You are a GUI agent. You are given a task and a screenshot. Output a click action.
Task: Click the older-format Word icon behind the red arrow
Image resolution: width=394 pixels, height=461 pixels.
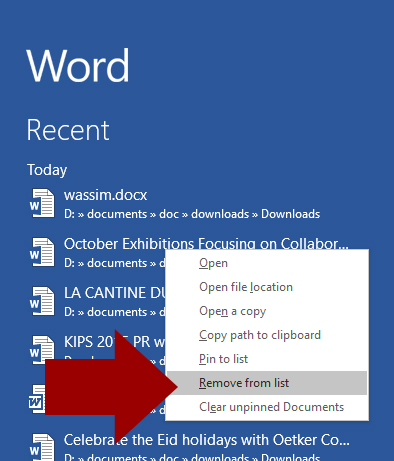point(36,399)
